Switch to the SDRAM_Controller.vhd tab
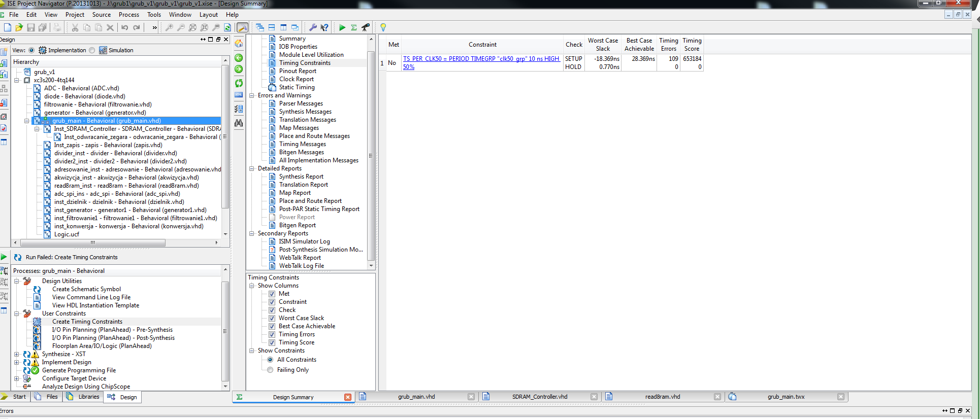The width and height of the screenshot is (980, 419). click(540, 397)
